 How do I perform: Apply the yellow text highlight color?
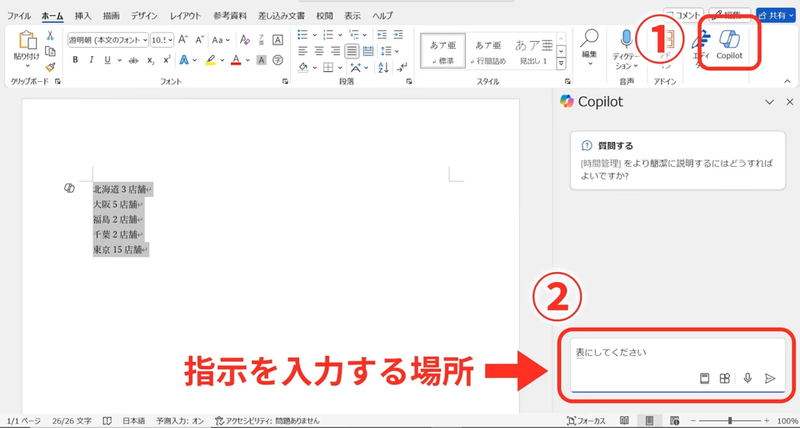[x=211, y=60]
